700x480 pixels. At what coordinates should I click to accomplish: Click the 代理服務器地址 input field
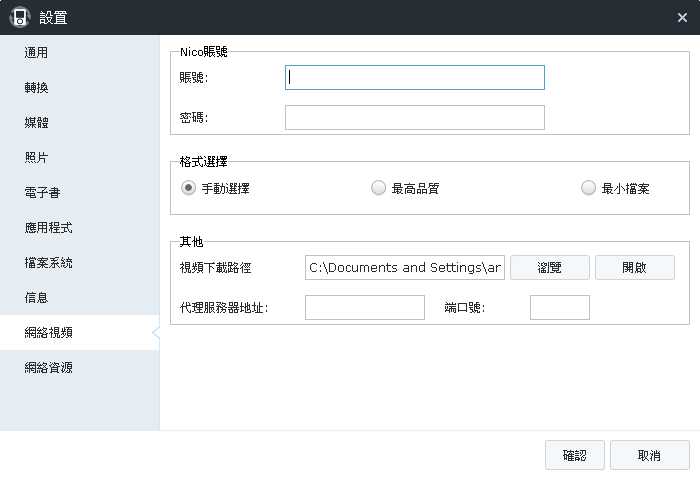364,308
